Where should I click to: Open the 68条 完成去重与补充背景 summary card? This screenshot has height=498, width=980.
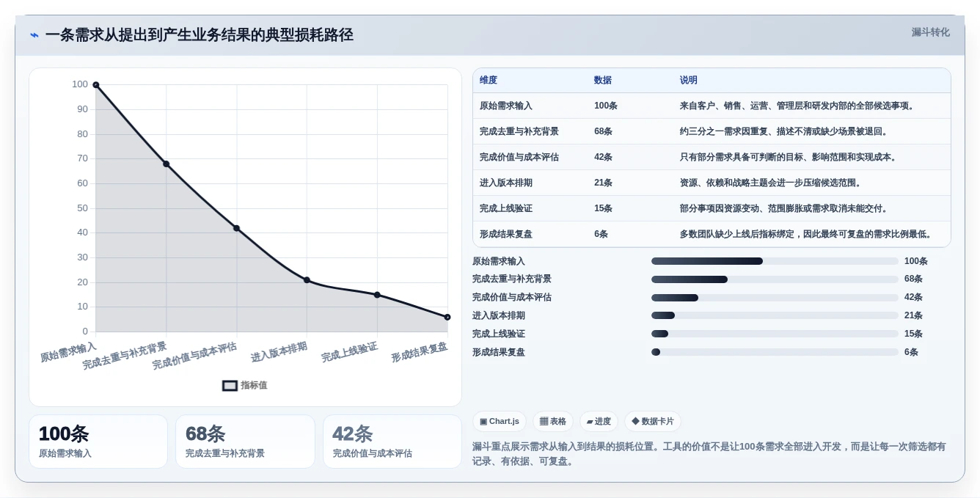click(x=245, y=442)
